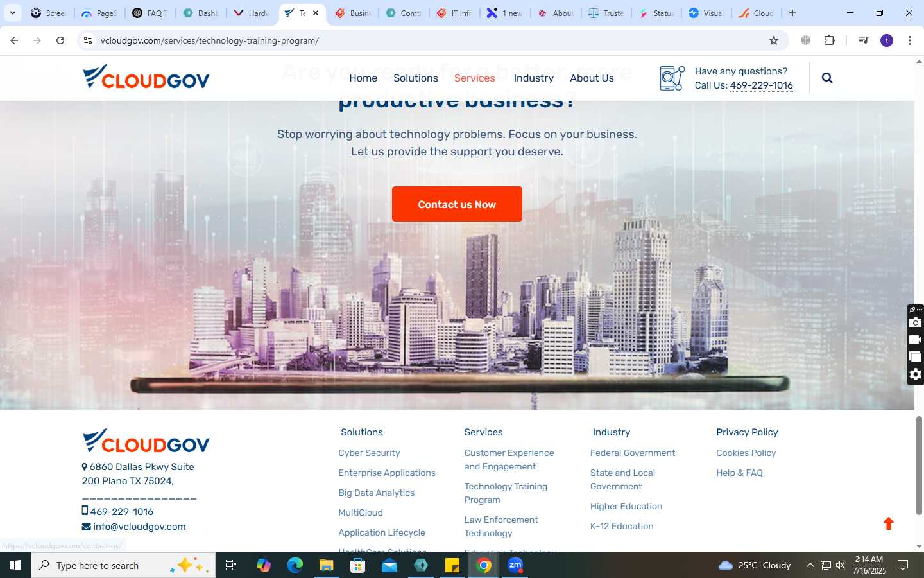Open the Help & FAQ link

[739, 473]
